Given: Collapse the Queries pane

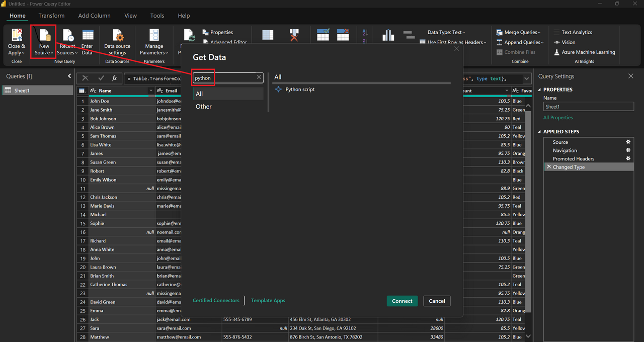Looking at the screenshot, I should [x=69, y=76].
